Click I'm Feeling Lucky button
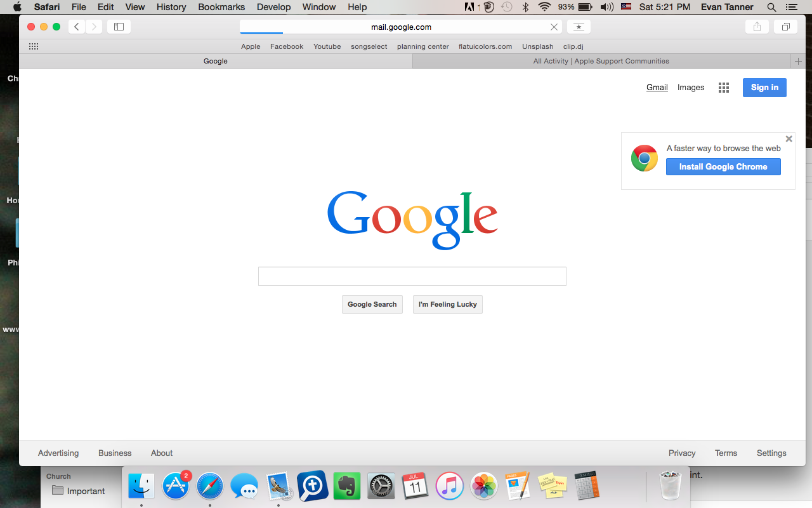 pyautogui.click(x=447, y=304)
